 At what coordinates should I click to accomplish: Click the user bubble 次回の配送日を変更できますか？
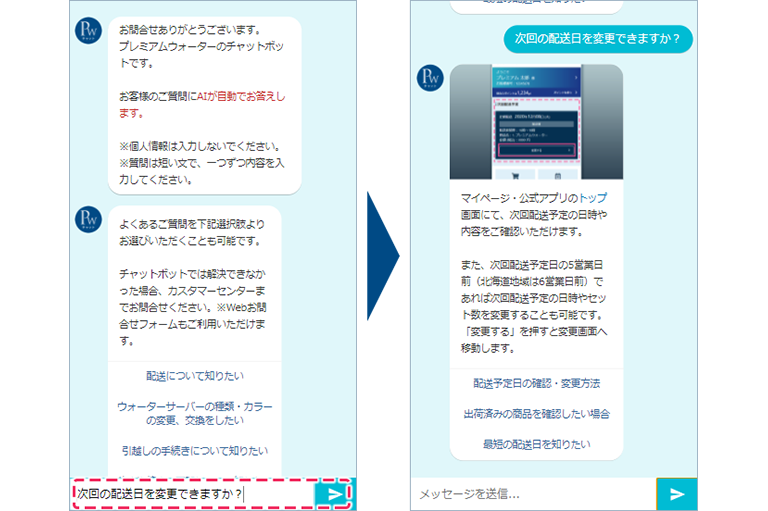tap(598, 39)
